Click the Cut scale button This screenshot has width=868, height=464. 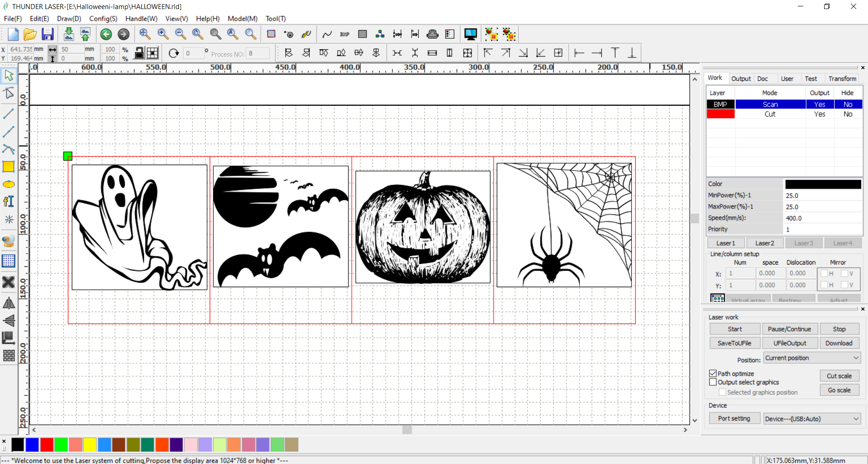(x=840, y=376)
